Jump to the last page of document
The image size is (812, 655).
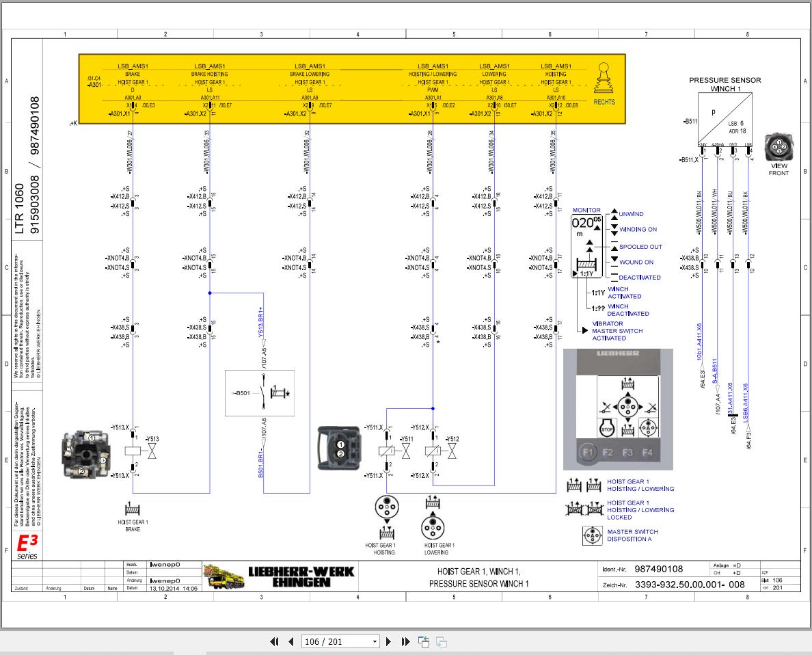click(405, 641)
